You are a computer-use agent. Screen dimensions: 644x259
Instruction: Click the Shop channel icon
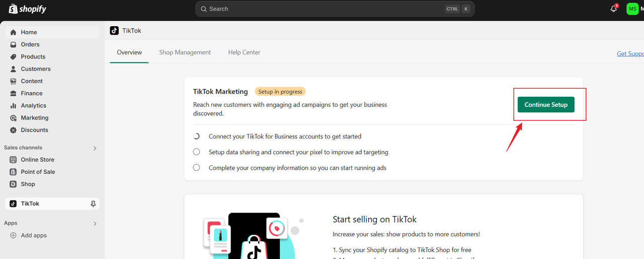pyautogui.click(x=14, y=184)
